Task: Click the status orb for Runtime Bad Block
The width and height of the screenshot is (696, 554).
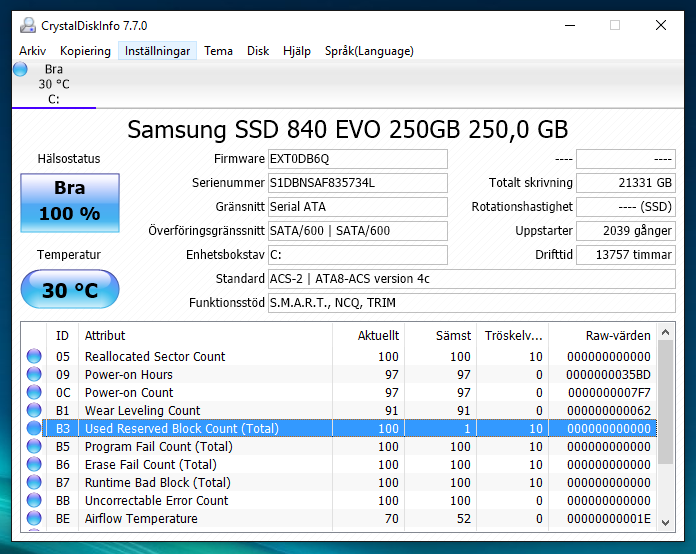Action: tap(34, 482)
